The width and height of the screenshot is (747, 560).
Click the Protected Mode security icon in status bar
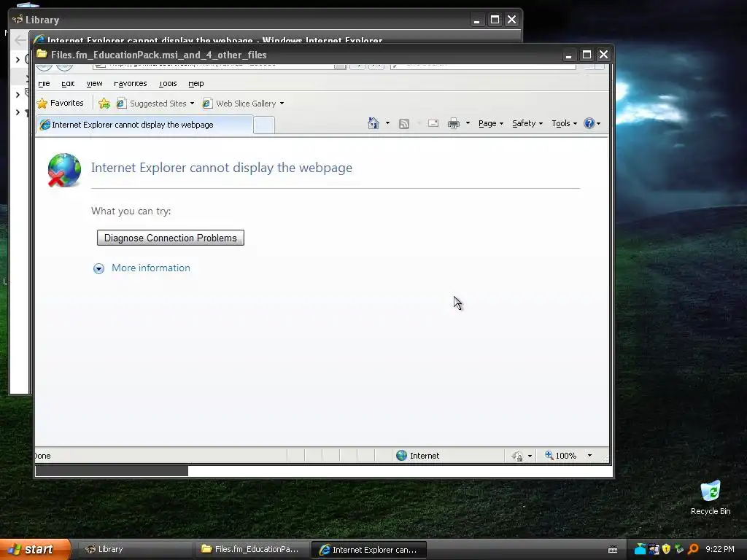point(518,456)
